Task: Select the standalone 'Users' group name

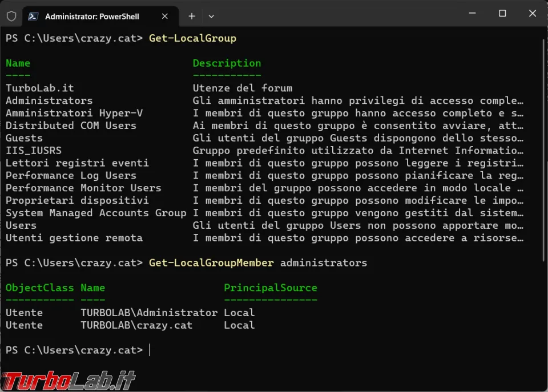Action: (21, 225)
